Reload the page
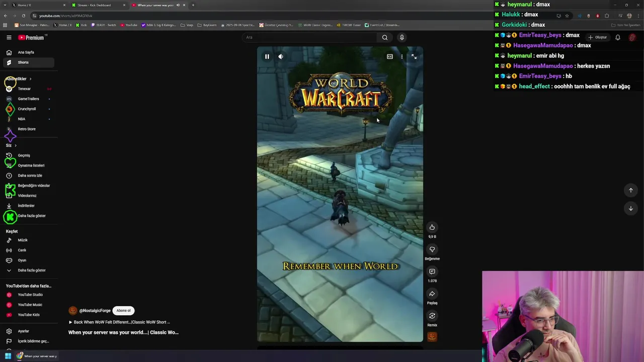 pos(23,16)
